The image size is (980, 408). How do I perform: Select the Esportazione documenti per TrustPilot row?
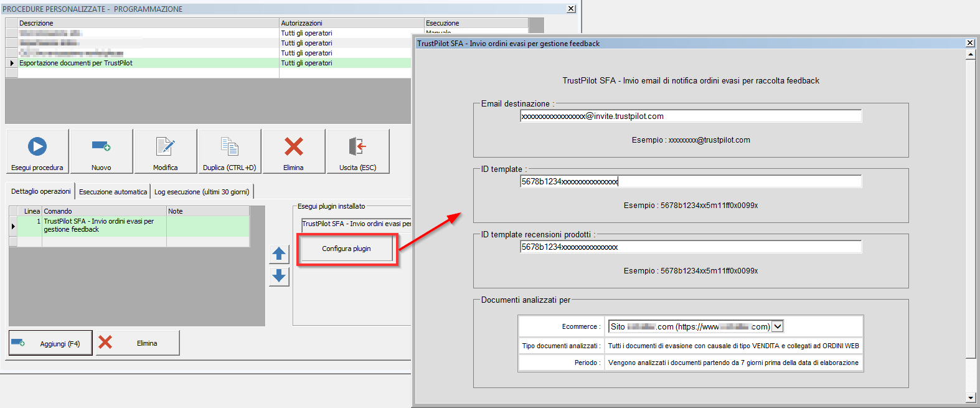click(x=76, y=63)
